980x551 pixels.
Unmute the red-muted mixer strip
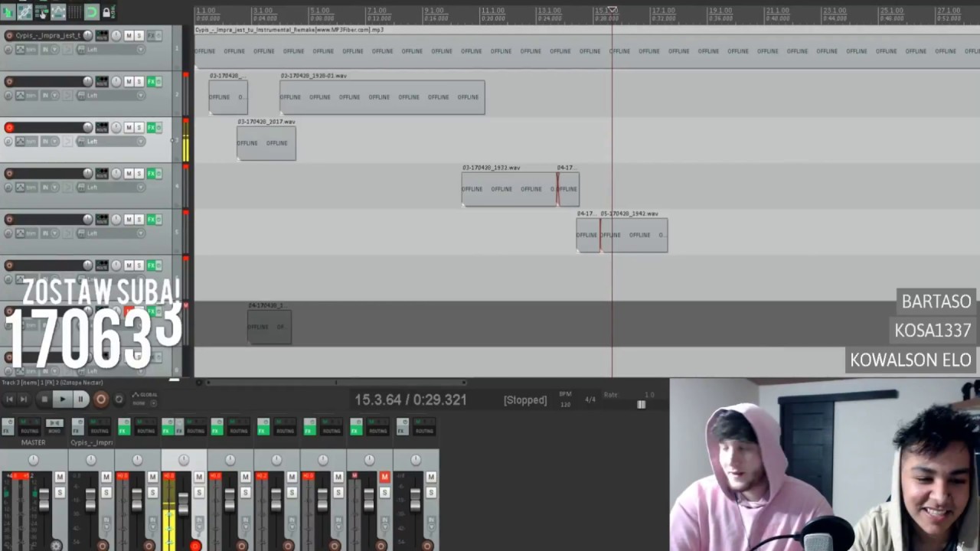click(384, 478)
